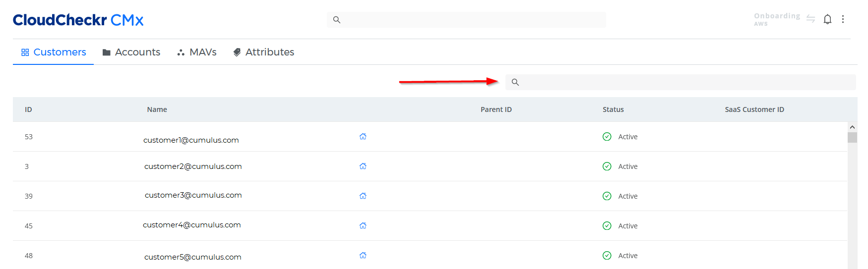
Task: Click the Active status check icon for ID 3
Action: tap(607, 166)
